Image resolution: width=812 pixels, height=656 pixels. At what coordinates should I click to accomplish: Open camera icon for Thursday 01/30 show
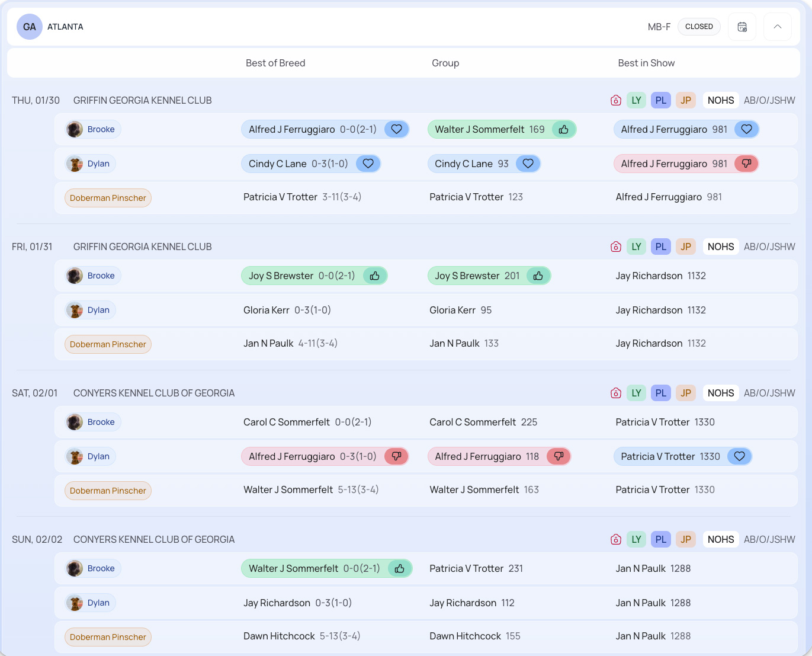[x=615, y=100]
